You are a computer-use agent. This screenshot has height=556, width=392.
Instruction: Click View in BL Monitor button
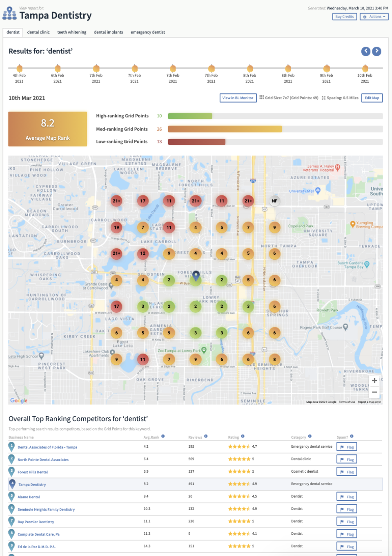click(238, 98)
